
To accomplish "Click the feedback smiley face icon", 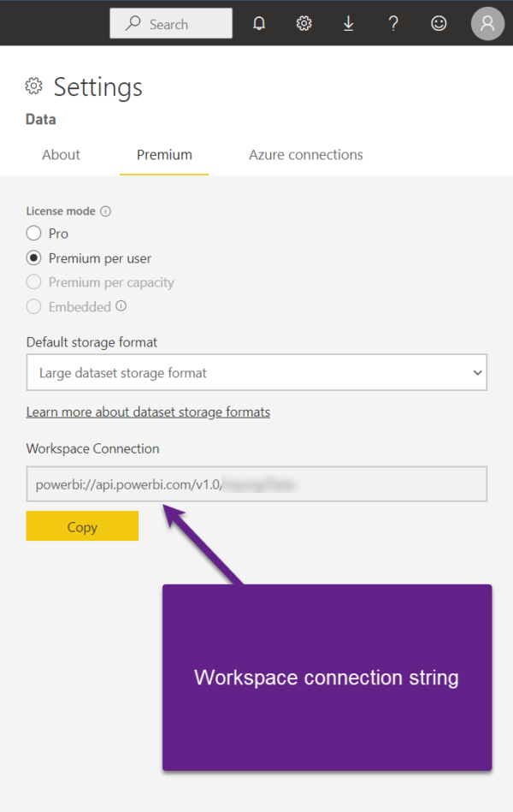I will [x=439, y=24].
